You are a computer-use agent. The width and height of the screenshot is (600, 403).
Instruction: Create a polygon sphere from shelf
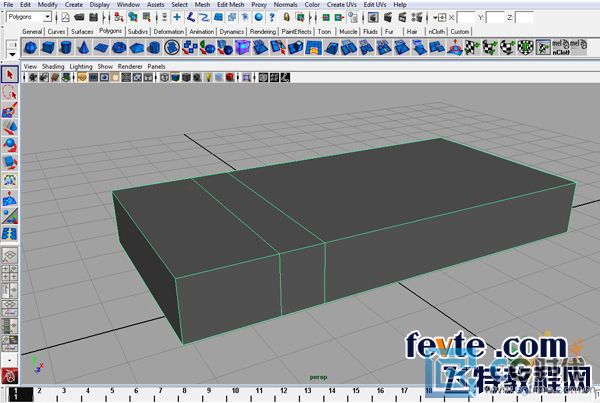(x=30, y=48)
